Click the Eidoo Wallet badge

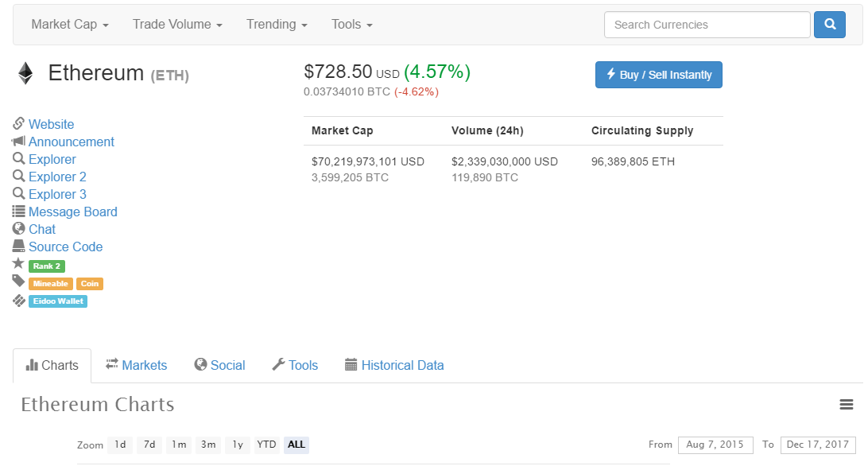58,301
